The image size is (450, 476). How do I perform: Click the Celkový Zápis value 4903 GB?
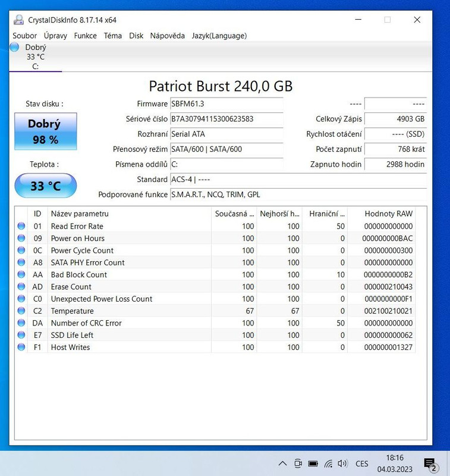(395, 119)
